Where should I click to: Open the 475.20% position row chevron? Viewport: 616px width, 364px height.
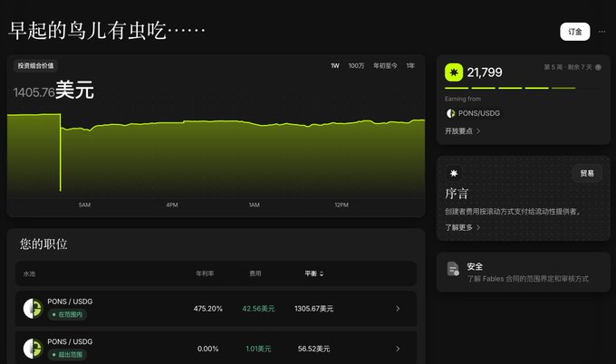click(398, 309)
